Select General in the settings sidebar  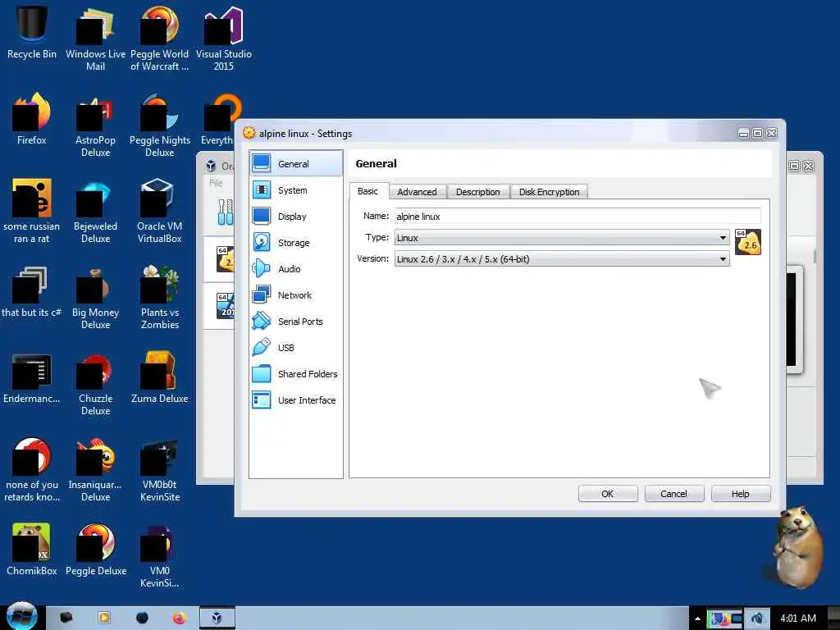[295, 164]
